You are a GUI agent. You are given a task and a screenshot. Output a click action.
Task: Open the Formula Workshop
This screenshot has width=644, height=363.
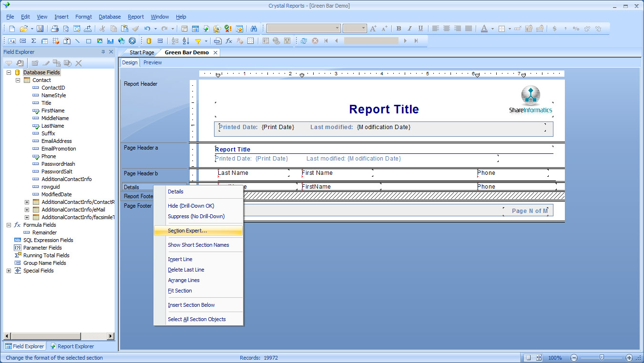pyautogui.click(x=229, y=40)
